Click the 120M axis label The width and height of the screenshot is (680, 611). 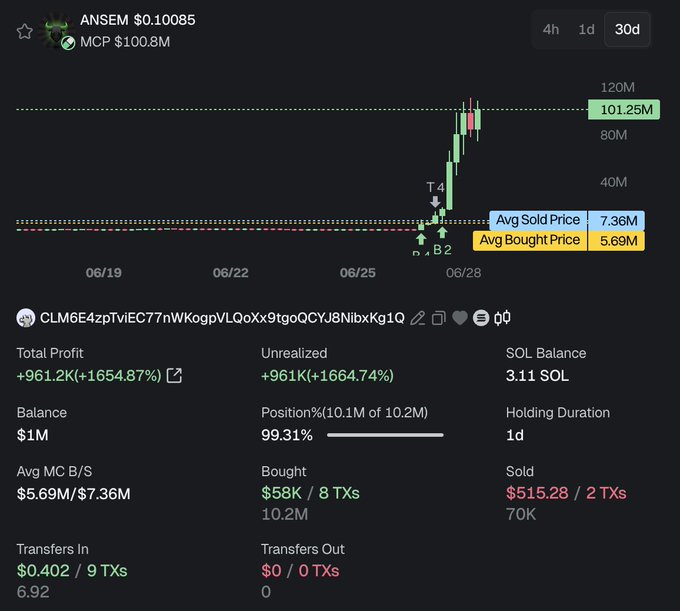point(617,87)
